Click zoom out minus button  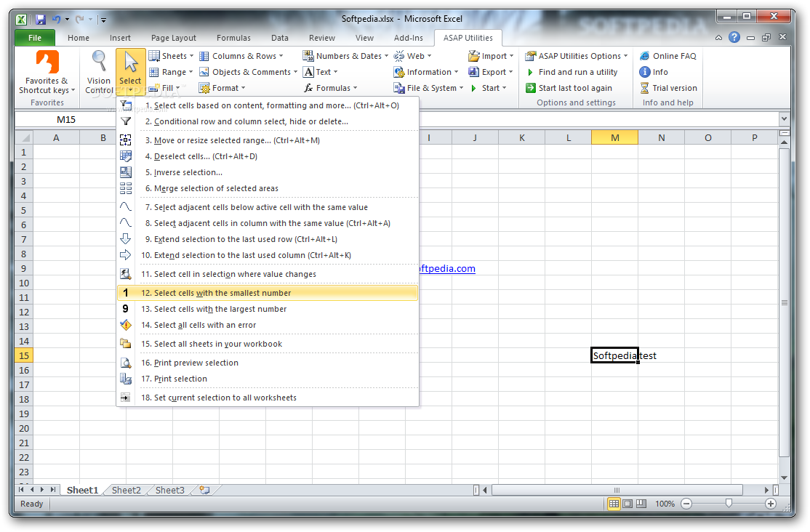[686, 504]
